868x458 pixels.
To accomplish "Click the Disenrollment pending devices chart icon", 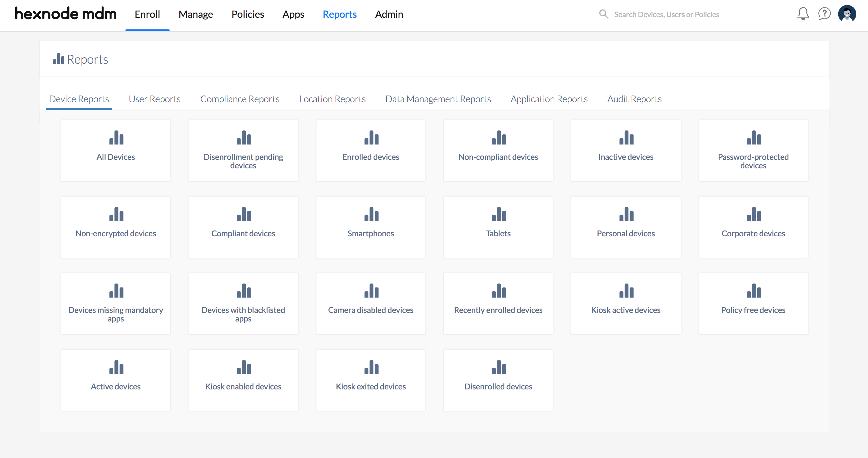I will point(244,137).
